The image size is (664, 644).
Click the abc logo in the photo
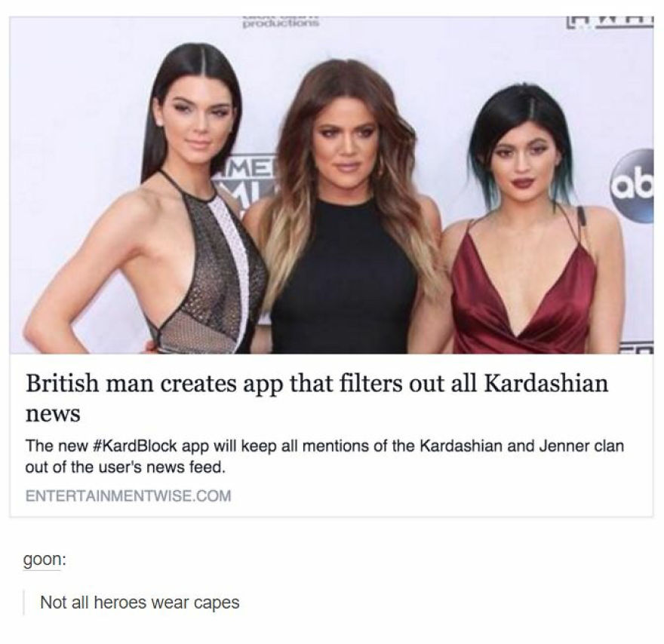point(632,186)
